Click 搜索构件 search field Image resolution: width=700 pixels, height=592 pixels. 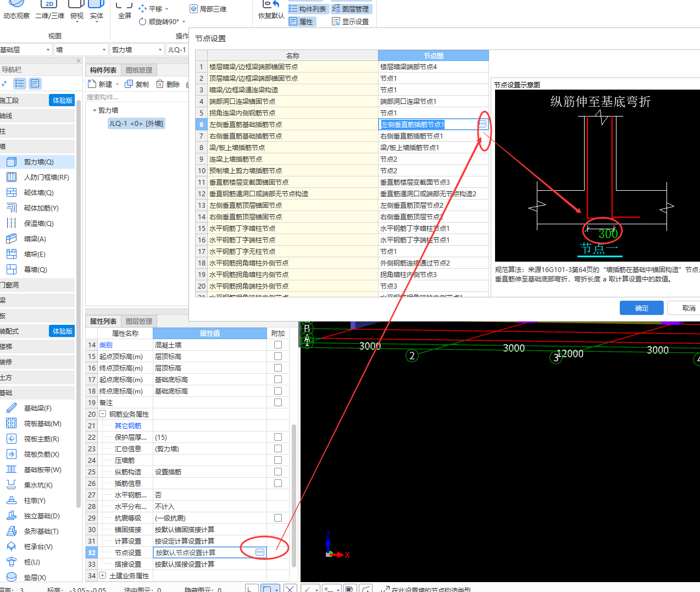pyautogui.click(x=137, y=97)
